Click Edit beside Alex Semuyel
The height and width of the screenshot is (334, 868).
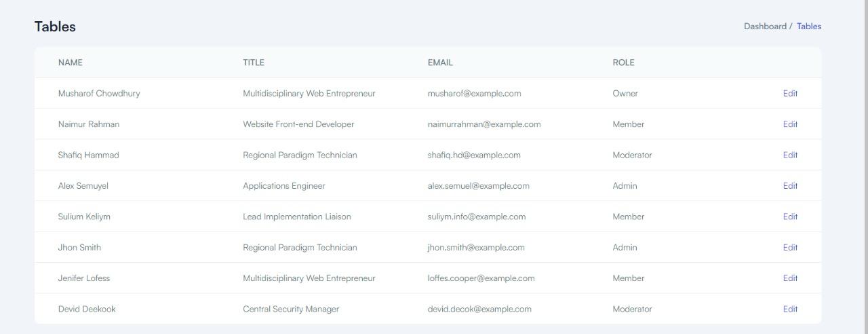tap(790, 186)
